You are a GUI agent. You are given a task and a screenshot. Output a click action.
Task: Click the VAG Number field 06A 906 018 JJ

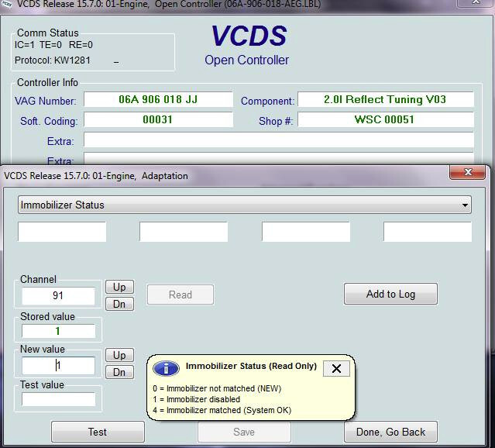[x=158, y=99]
